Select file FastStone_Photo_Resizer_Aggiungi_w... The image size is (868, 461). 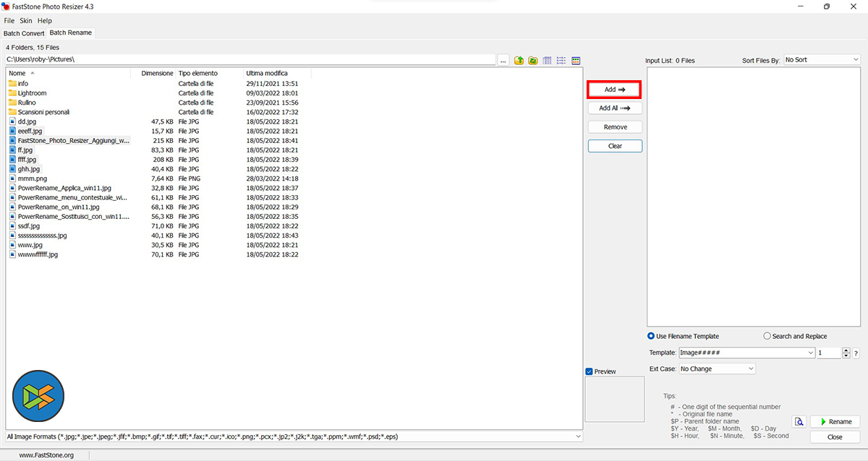pos(74,140)
